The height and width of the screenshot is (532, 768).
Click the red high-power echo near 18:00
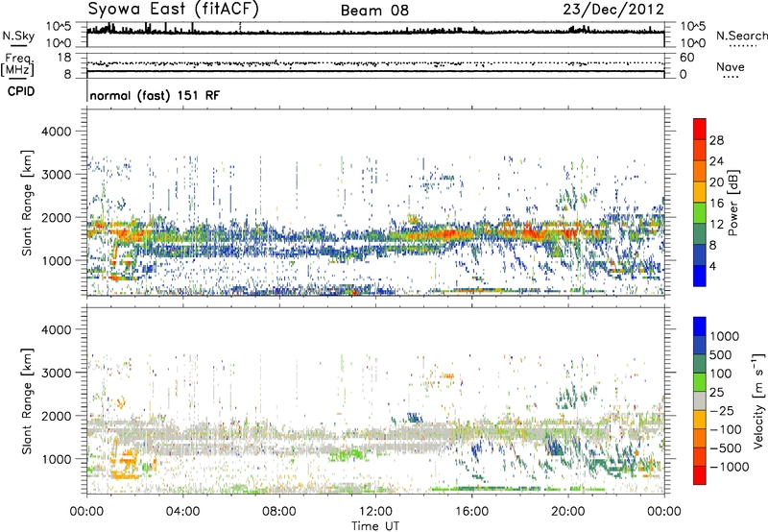pos(532,230)
